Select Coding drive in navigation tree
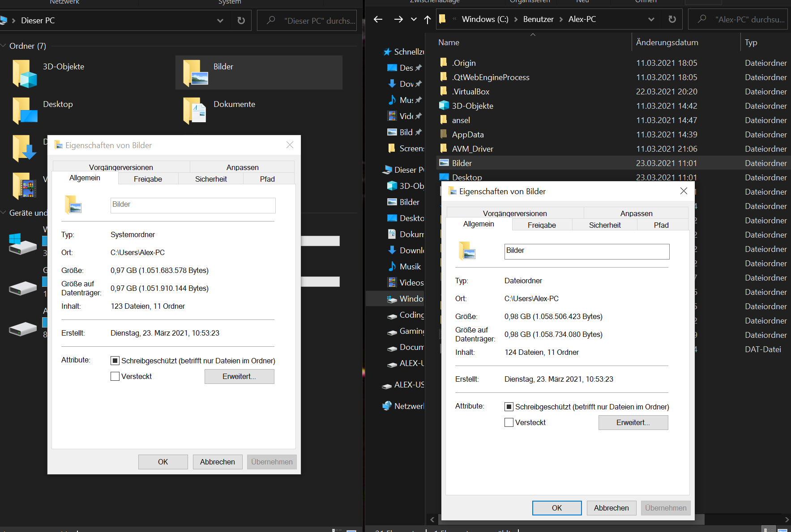This screenshot has height=532, width=791. coord(405,315)
